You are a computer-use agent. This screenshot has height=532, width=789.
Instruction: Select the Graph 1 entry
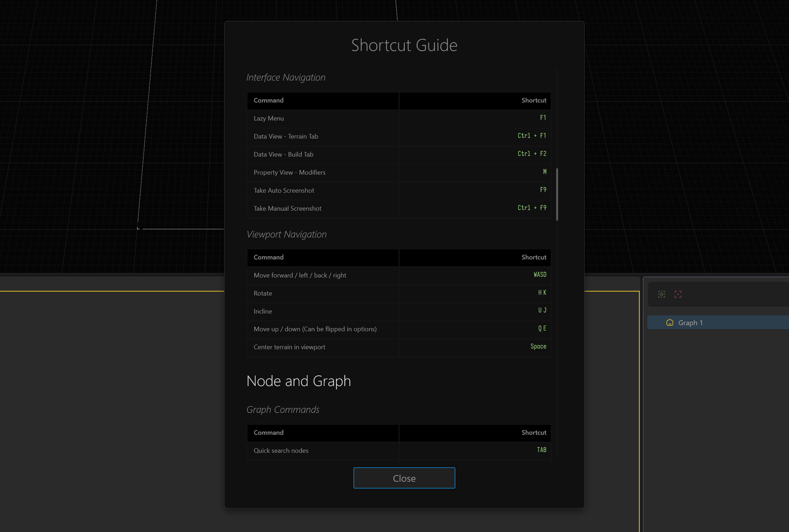tap(700, 322)
